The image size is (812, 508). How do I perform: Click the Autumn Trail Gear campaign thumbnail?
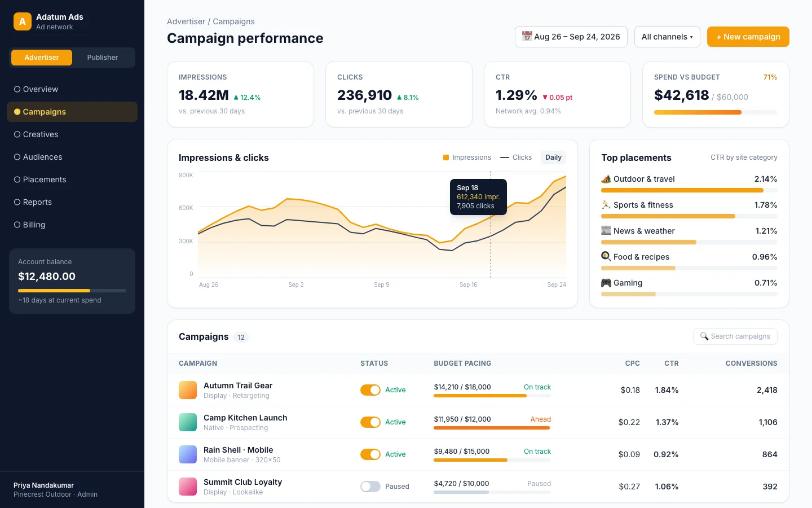pyautogui.click(x=188, y=390)
